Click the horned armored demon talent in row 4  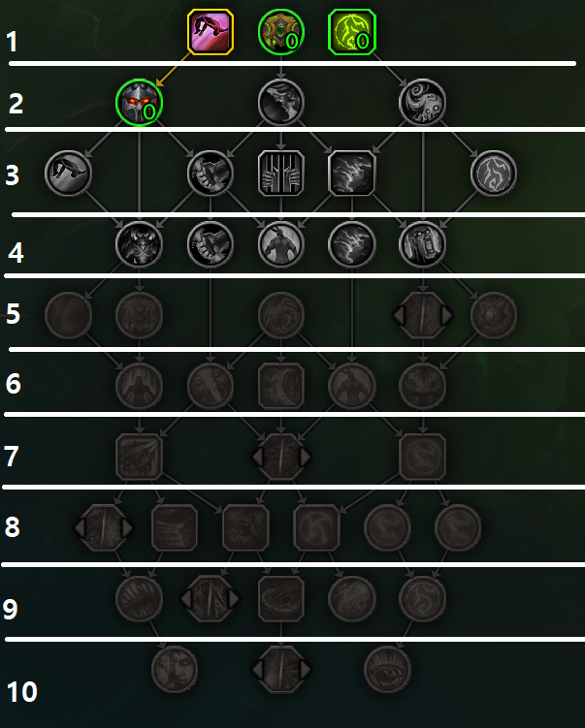tap(140, 243)
